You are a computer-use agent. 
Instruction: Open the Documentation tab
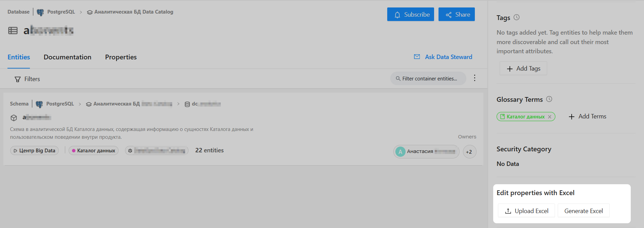(x=67, y=57)
